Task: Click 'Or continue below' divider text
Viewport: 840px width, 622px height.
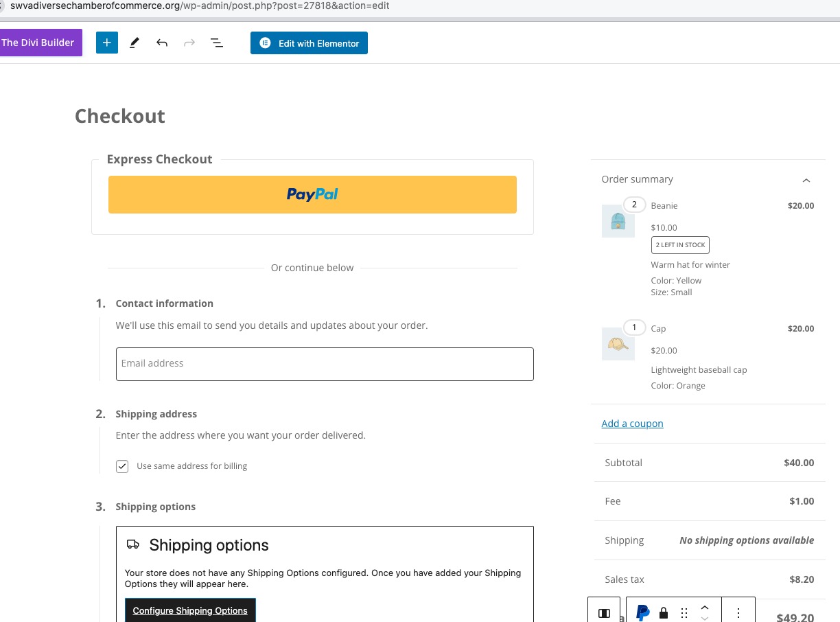Action: [312, 268]
